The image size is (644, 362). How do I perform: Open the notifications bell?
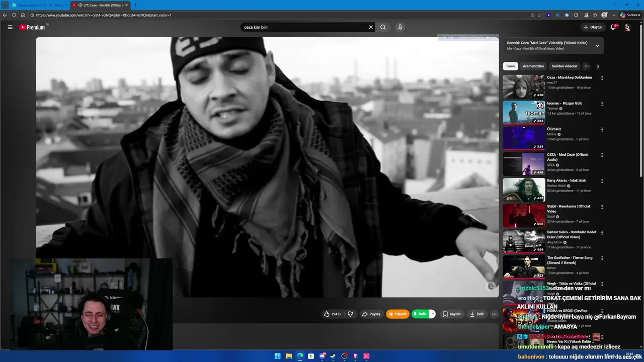[613, 27]
